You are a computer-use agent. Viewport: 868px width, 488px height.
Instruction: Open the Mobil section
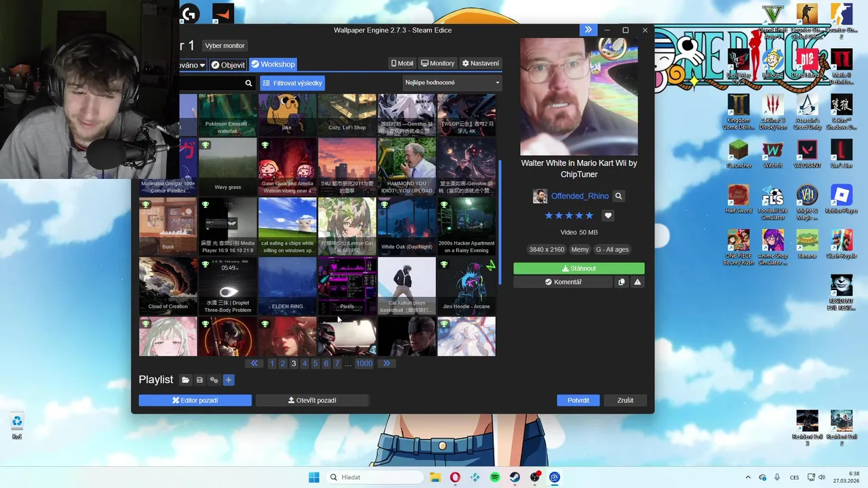(x=402, y=63)
